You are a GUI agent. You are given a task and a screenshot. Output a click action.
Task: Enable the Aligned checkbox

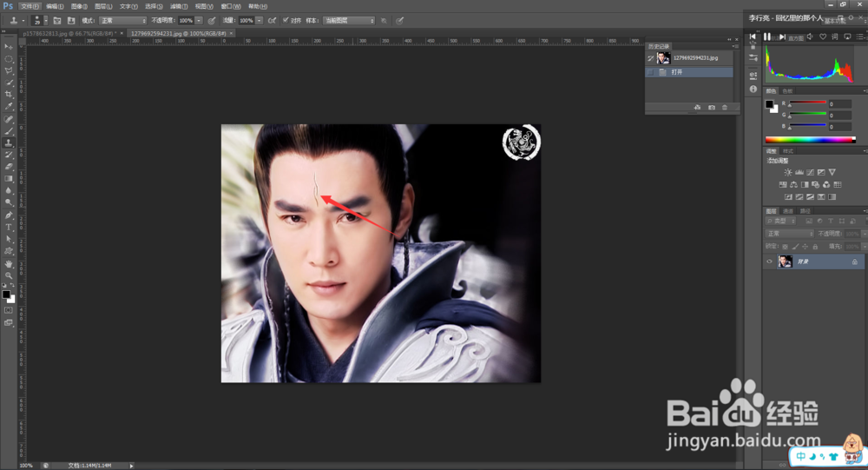[286, 21]
